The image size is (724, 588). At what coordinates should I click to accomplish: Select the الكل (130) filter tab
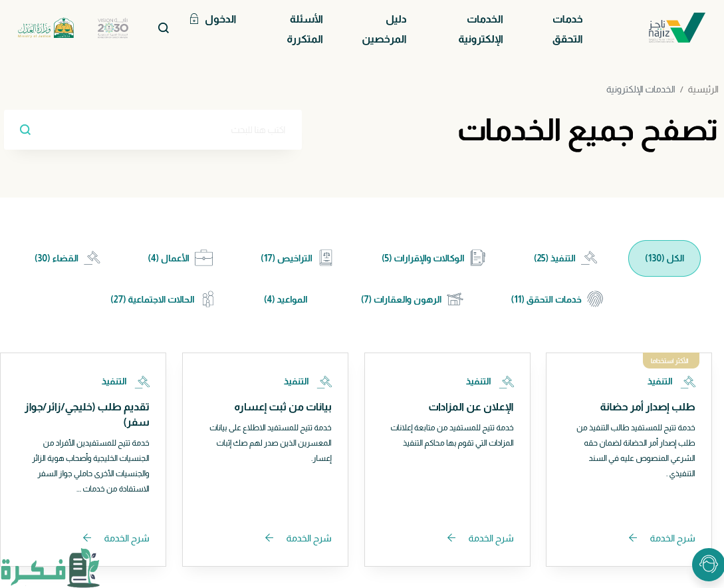[664, 259]
